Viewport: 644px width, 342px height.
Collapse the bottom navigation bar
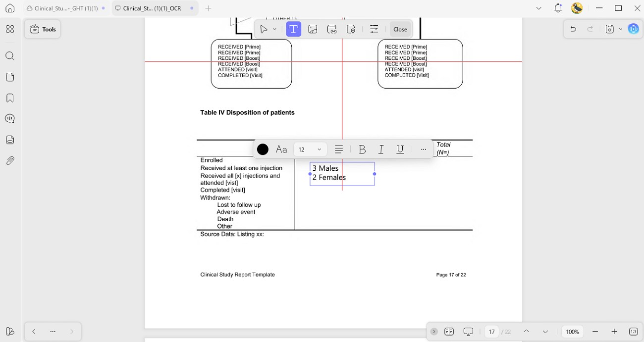pos(434,332)
